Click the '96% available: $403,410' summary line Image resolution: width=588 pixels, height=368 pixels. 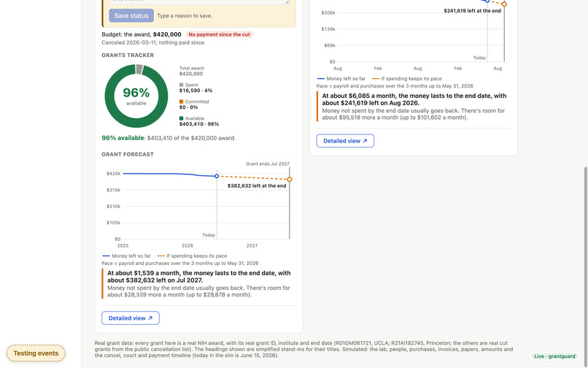click(169, 138)
